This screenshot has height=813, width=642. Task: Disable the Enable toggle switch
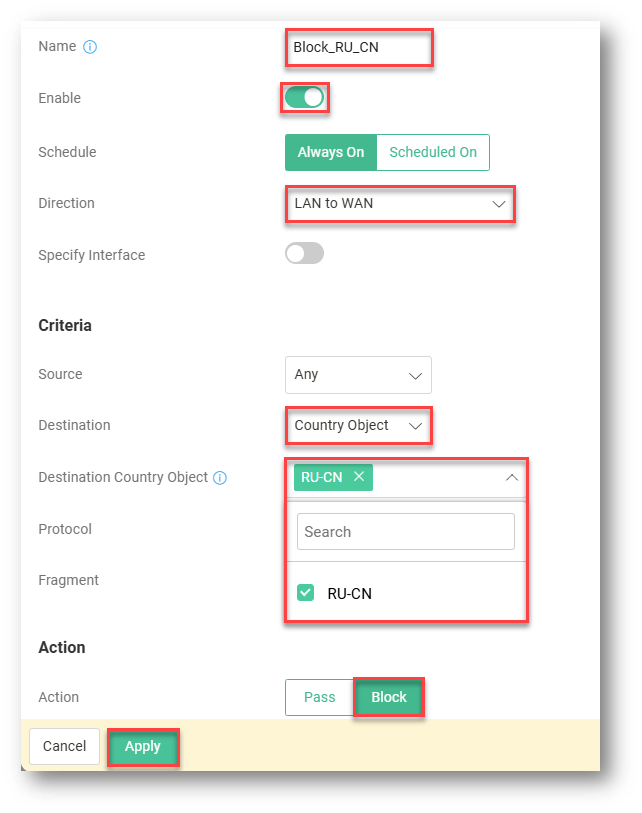pos(305,98)
